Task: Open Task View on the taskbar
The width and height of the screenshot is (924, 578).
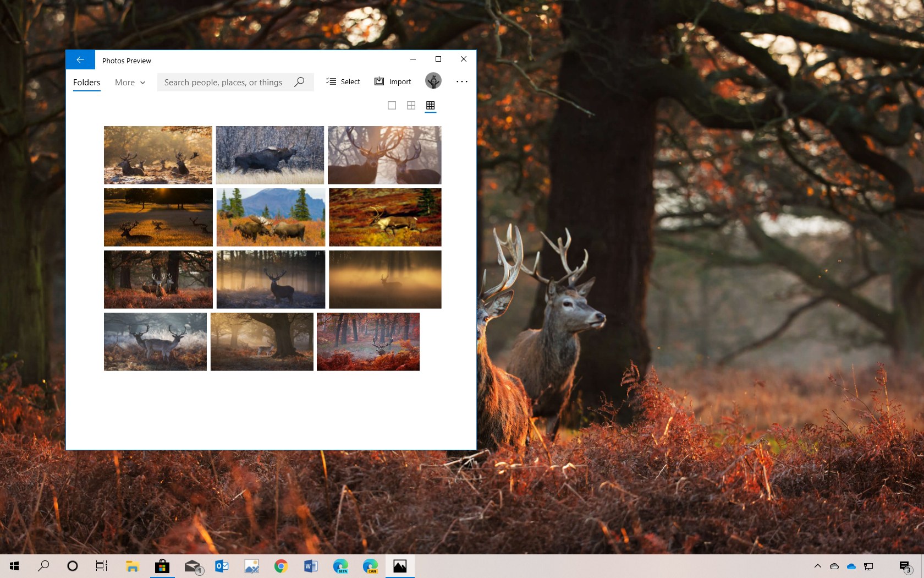Action: pos(102,566)
